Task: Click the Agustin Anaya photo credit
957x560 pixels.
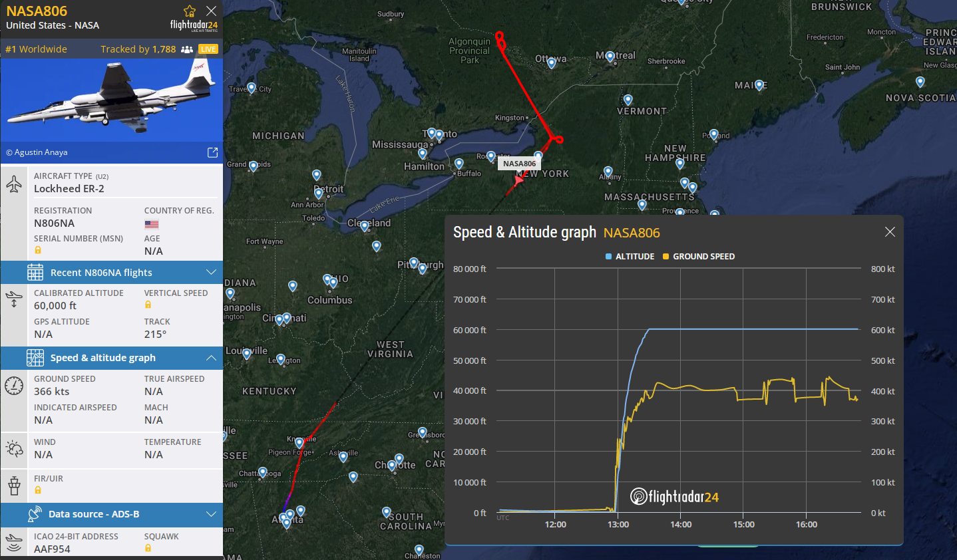Action: pyautogui.click(x=37, y=152)
